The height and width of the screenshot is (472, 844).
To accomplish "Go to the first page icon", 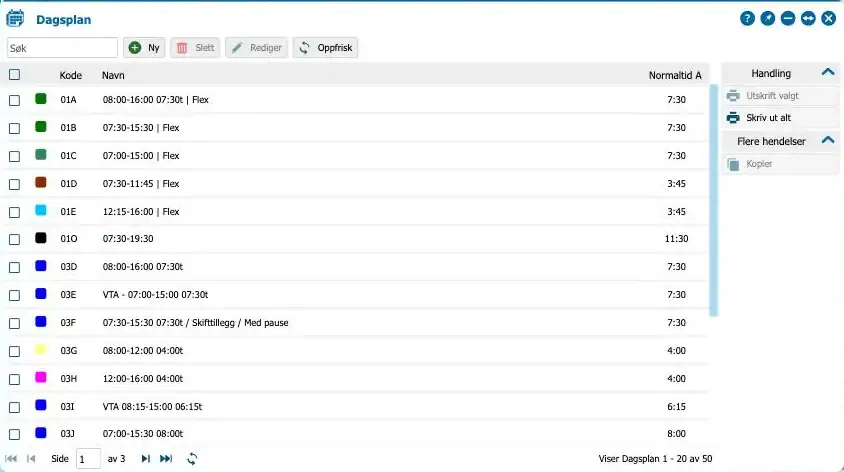I will pyautogui.click(x=11, y=459).
